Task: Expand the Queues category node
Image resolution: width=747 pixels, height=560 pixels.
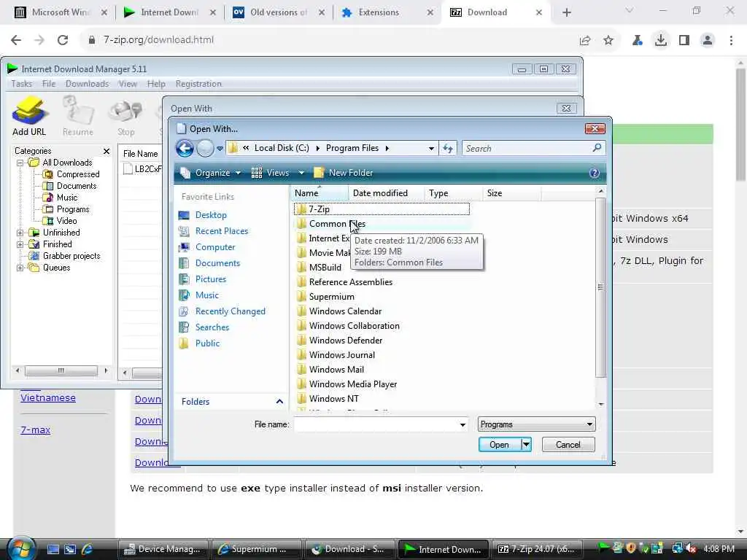Action: pos(20,268)
